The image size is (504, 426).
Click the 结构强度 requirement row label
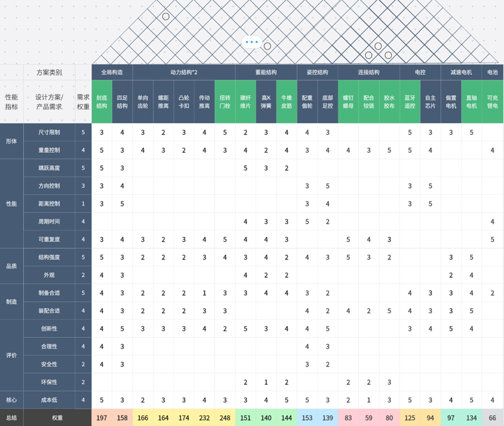pyautogui.click(x=49, y=257)
